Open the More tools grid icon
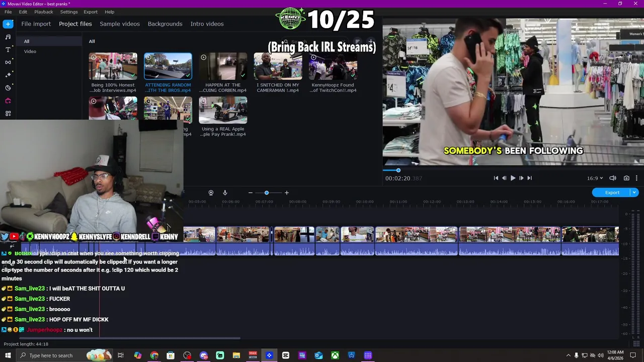Image resolution: width=644 pixels, height=362 pixels. click(8, 114)
